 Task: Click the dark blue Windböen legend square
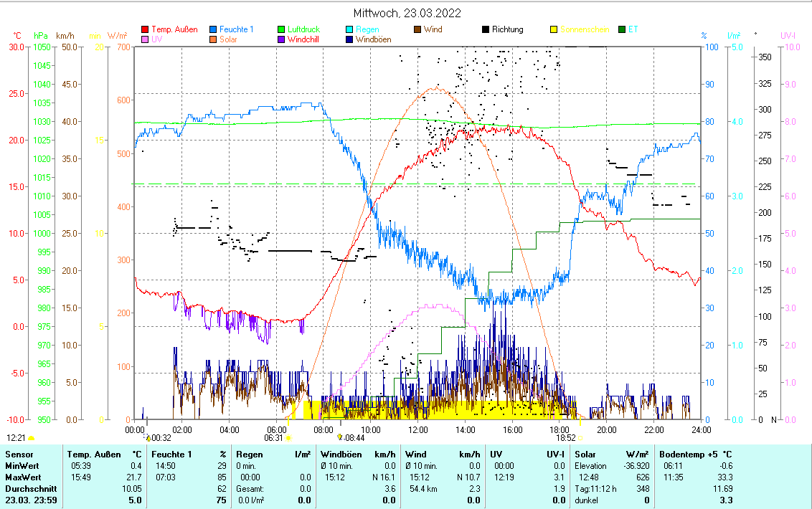349,40
